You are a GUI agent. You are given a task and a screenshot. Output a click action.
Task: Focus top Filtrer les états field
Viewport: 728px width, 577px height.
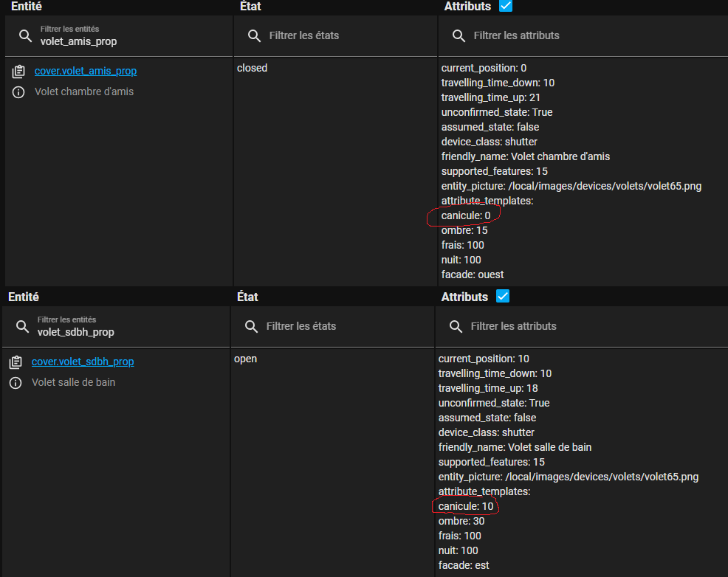point(335,35)
